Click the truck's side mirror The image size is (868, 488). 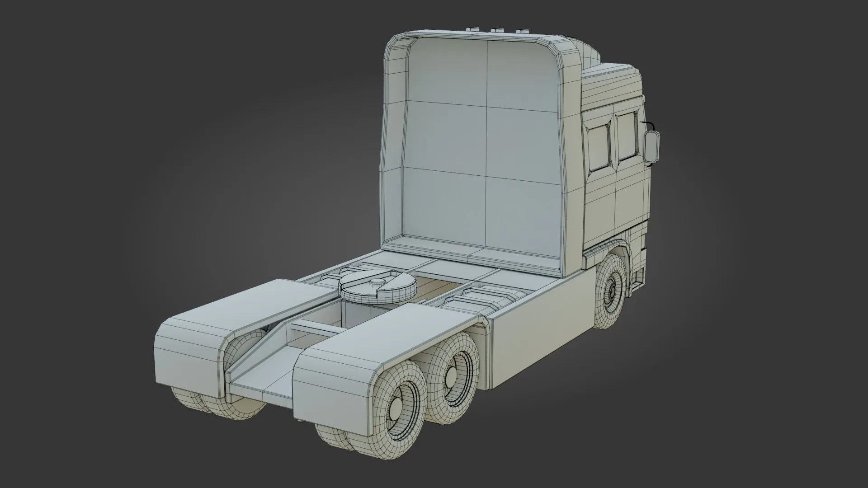[651, 146]
